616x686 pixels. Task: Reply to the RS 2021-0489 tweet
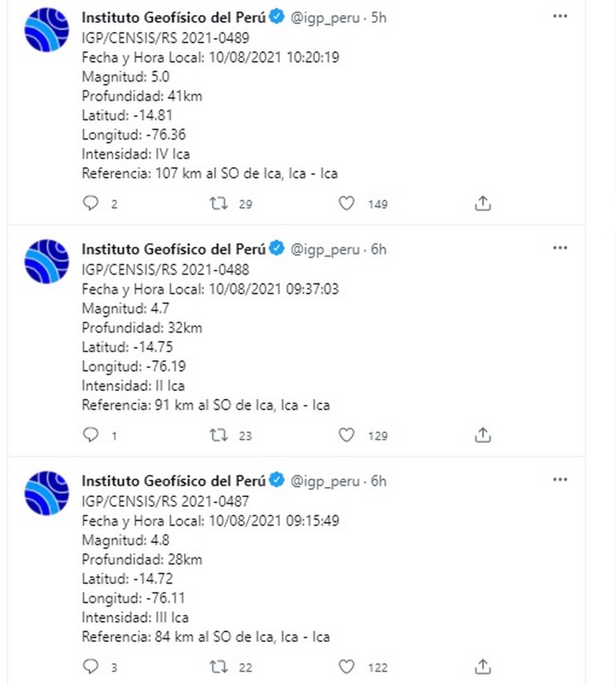pyautogui.click(x=90, y=203)
